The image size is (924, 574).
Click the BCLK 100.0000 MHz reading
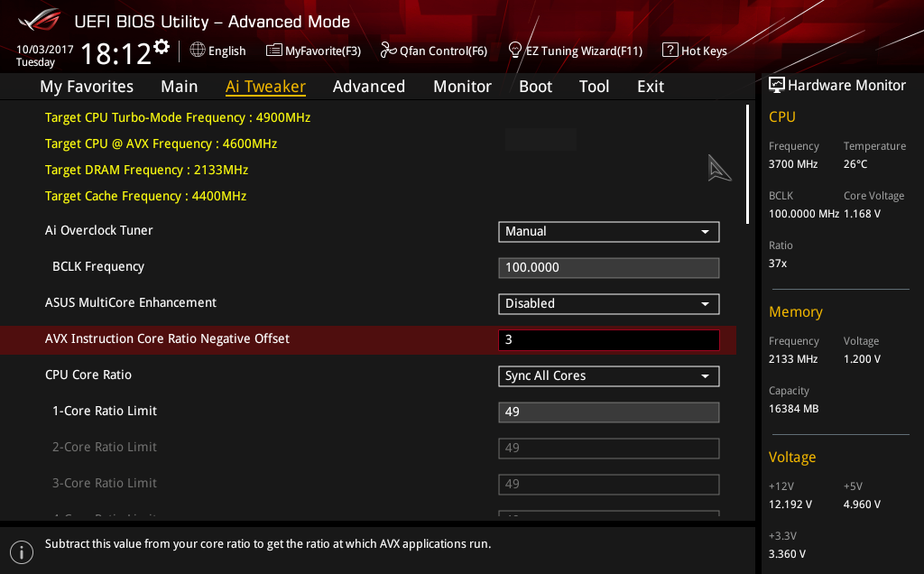(804, 214)
